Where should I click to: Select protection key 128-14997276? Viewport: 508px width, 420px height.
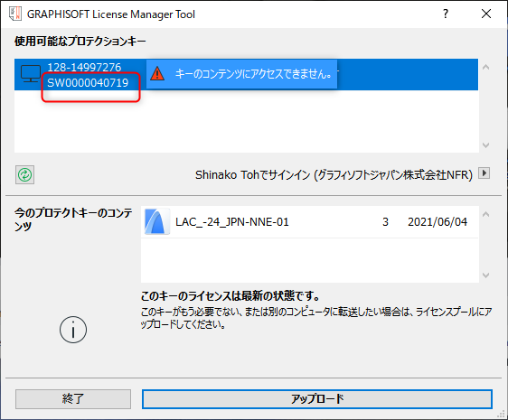[x=246, y=74]
